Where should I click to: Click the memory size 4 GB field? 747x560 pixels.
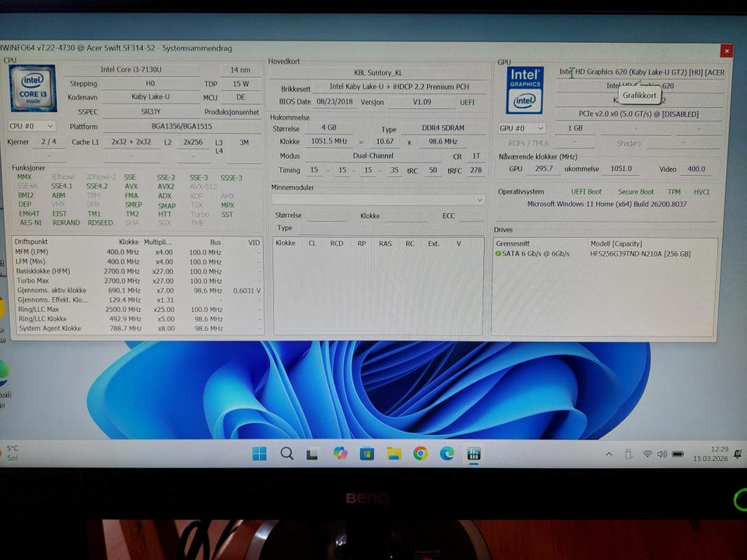pos(328,128)
